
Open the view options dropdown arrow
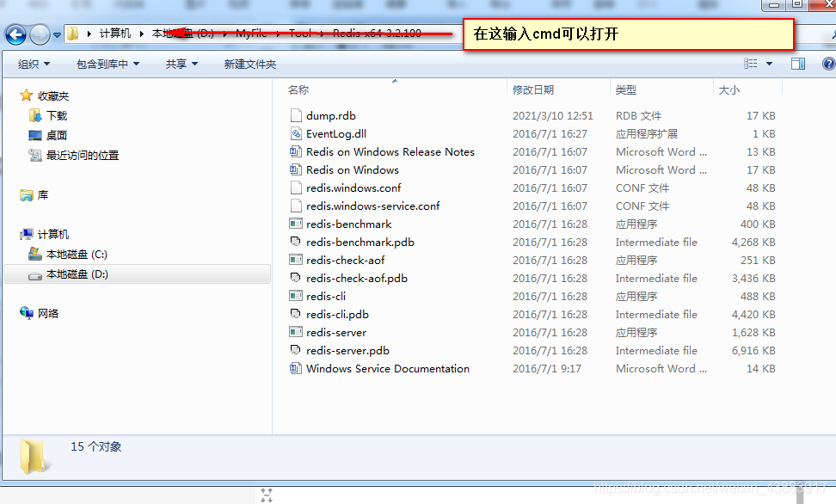pos(769,64)
